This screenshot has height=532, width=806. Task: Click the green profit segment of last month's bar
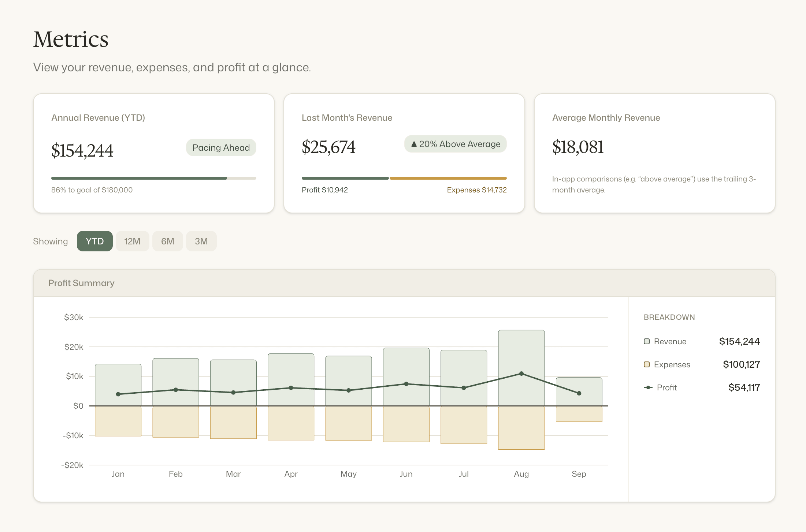[345, 178]
